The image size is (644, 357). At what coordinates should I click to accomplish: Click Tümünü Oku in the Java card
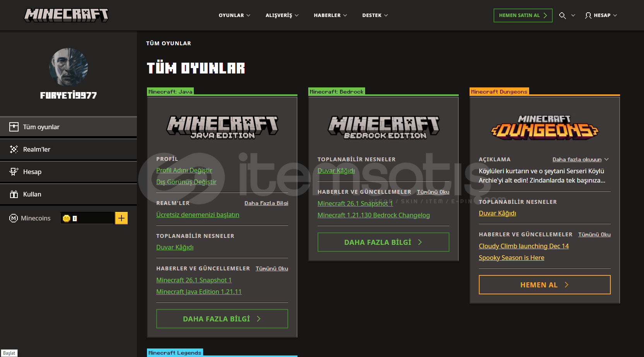click(272, 268)
